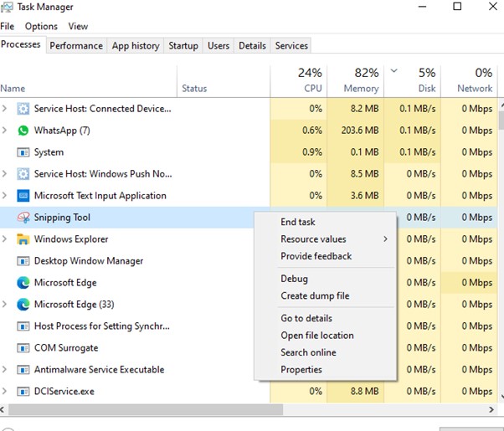Sort by the Name column header

pos(89,82)
